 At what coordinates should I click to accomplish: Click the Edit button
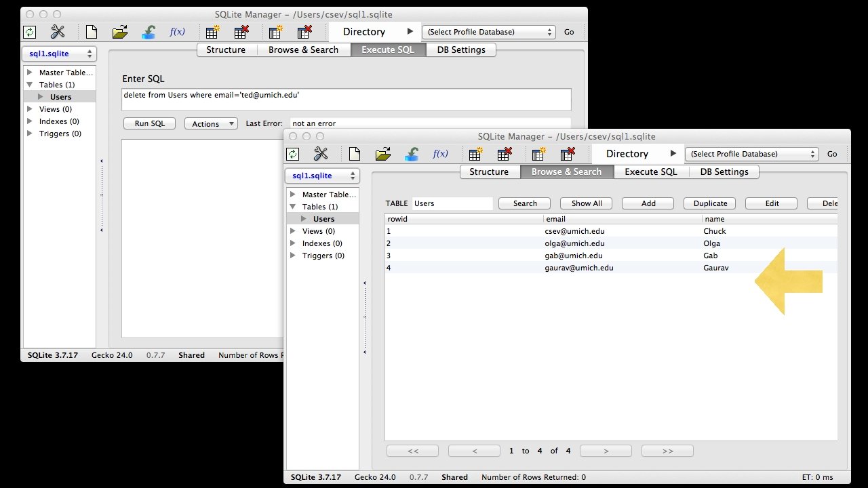[x=772, y=203]
